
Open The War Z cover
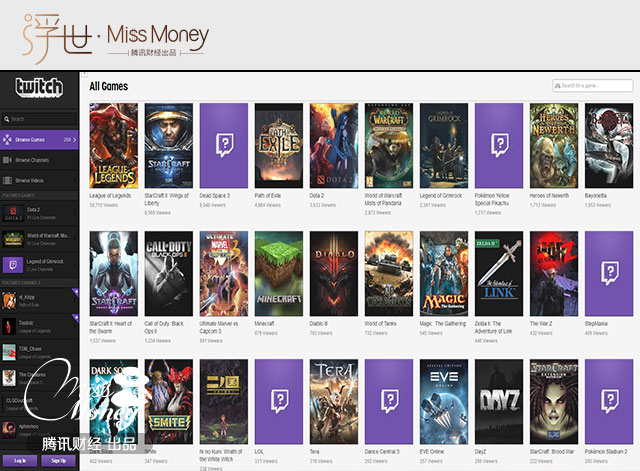click(554, 273)
